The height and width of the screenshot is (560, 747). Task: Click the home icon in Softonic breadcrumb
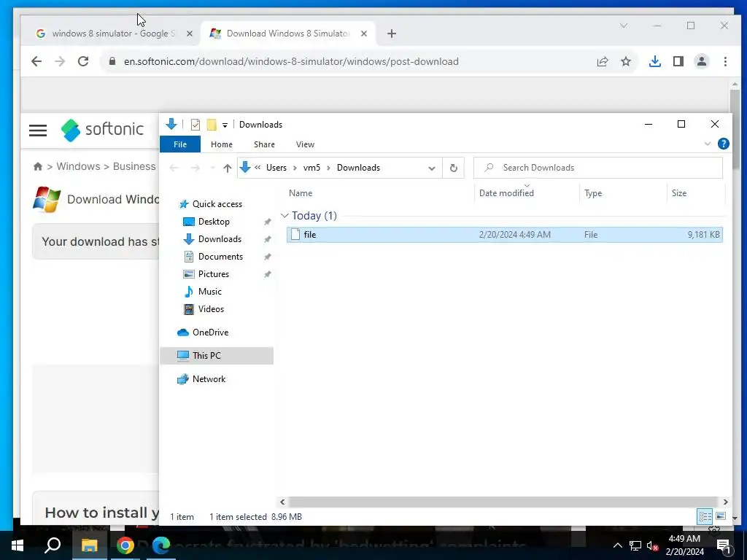point(38,167)
